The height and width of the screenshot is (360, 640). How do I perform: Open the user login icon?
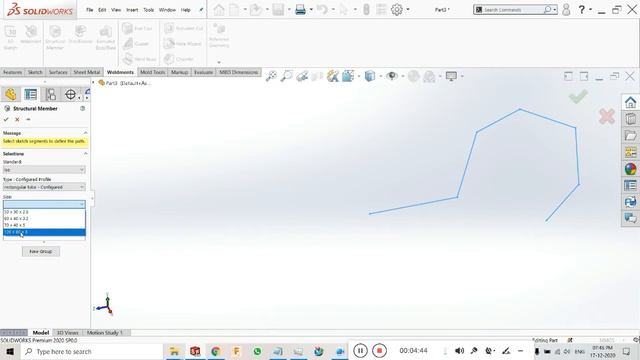tap(566, 9)
